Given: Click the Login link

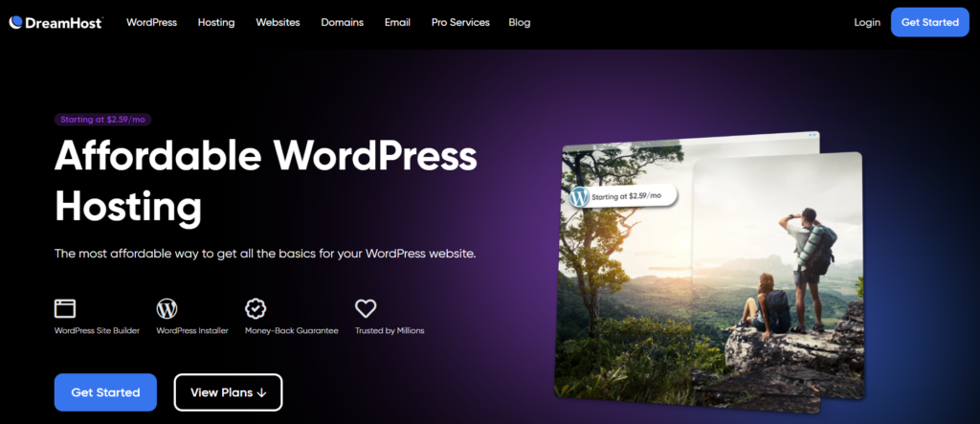Looking at the screenshot, I should (x=867, y=23).
